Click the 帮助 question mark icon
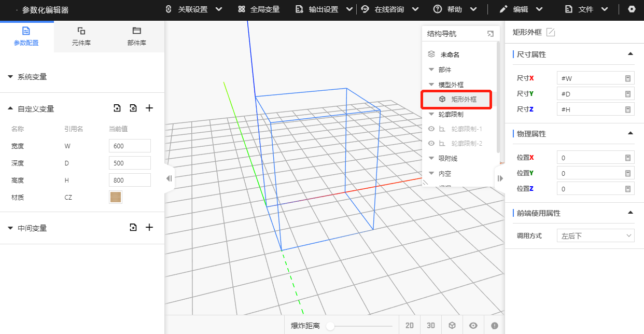Image resolution: width=644 pixels, height=334 pixels. tap(438, 9)
